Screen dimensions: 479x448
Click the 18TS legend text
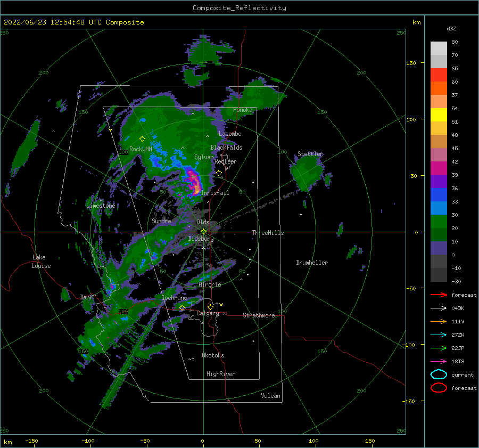pos(458,362)
